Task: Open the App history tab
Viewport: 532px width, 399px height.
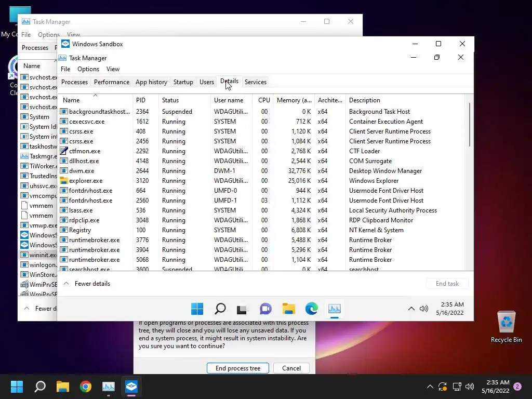Action: pos(151,82)
